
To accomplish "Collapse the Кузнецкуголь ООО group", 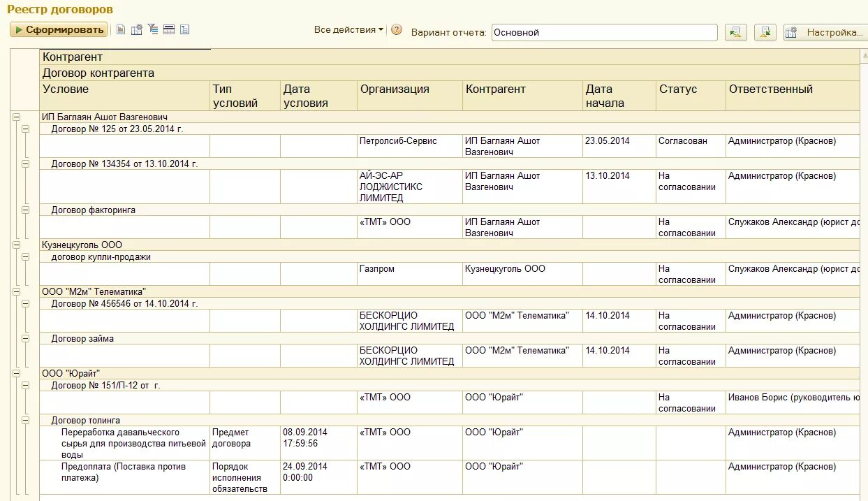I will [x=16, y=245].
